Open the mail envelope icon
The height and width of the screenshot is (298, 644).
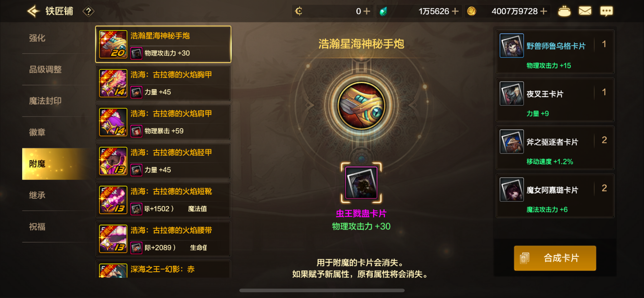click(x=585, y=11)
